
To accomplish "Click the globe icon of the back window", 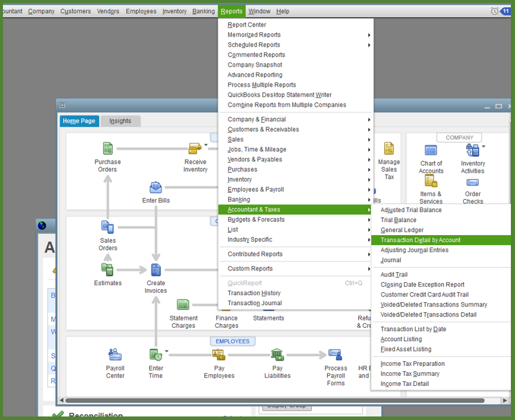I will (42, 226).
